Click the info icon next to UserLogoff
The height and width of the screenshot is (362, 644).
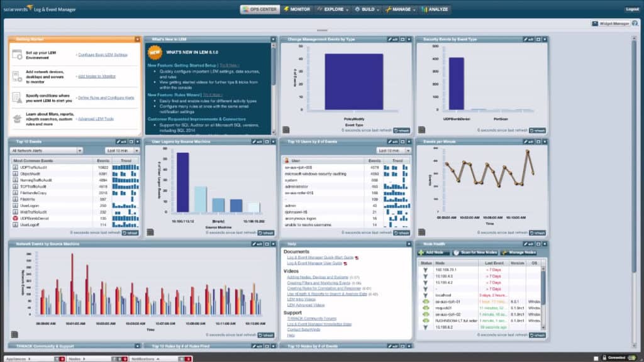click(15, 225)
